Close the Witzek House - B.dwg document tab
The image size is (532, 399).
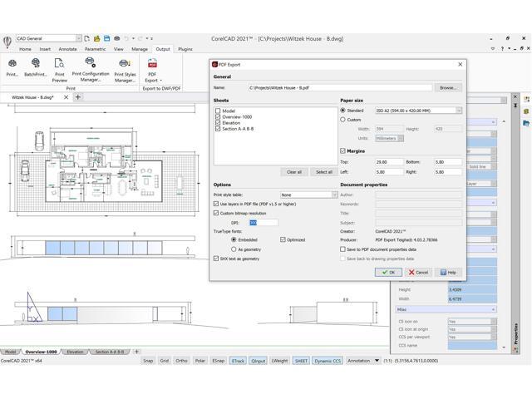point(66,97)
